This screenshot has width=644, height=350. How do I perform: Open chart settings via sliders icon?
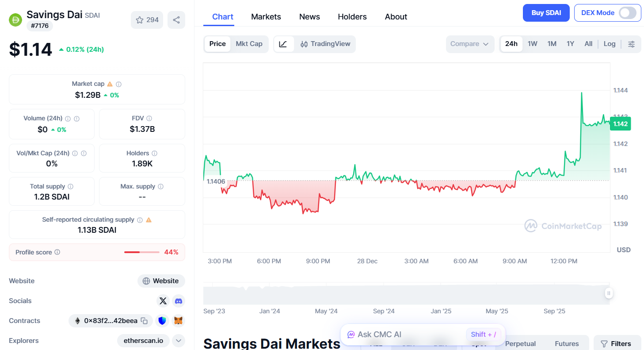point(631,44)
